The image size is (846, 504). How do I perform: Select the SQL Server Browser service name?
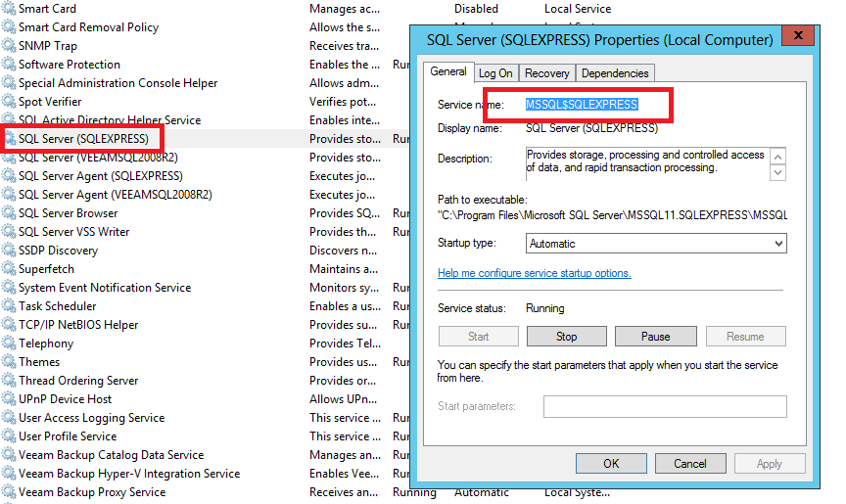pos(68,213)
